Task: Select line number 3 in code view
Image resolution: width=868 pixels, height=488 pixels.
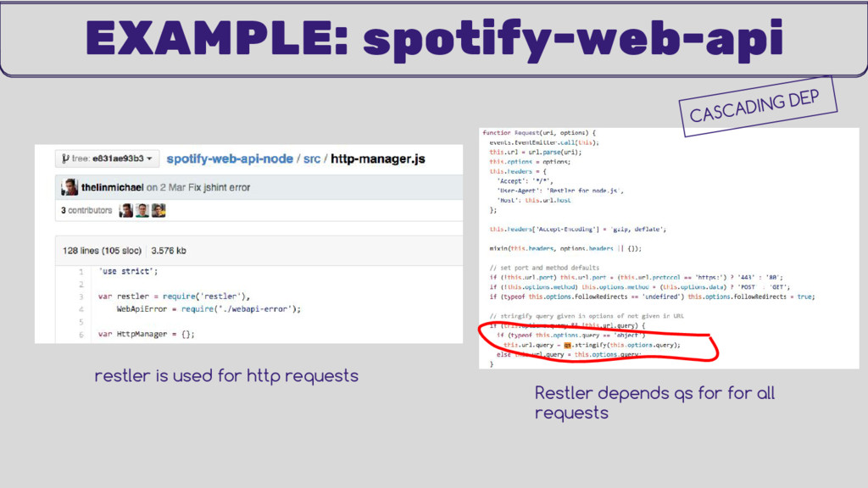Action: (81, 297)
